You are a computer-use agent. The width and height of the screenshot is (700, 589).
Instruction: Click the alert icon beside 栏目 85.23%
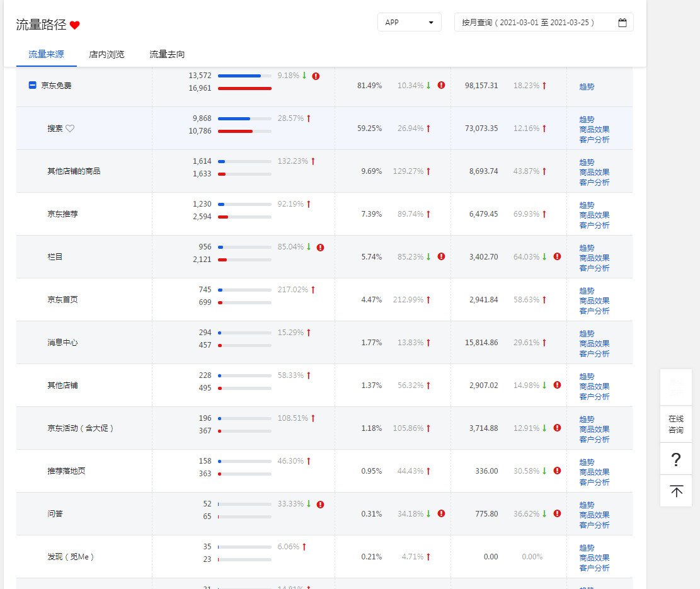point(441,256)
